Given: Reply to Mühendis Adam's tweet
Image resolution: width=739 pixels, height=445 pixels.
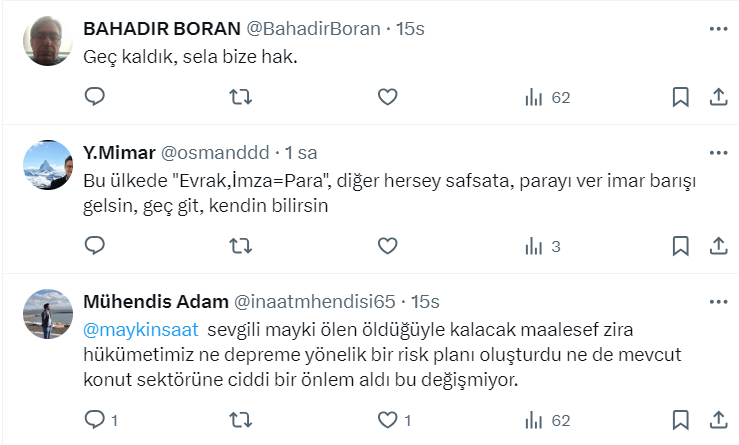Looking at the screenshot, I should pyautogui.click(x=95, y=419).
